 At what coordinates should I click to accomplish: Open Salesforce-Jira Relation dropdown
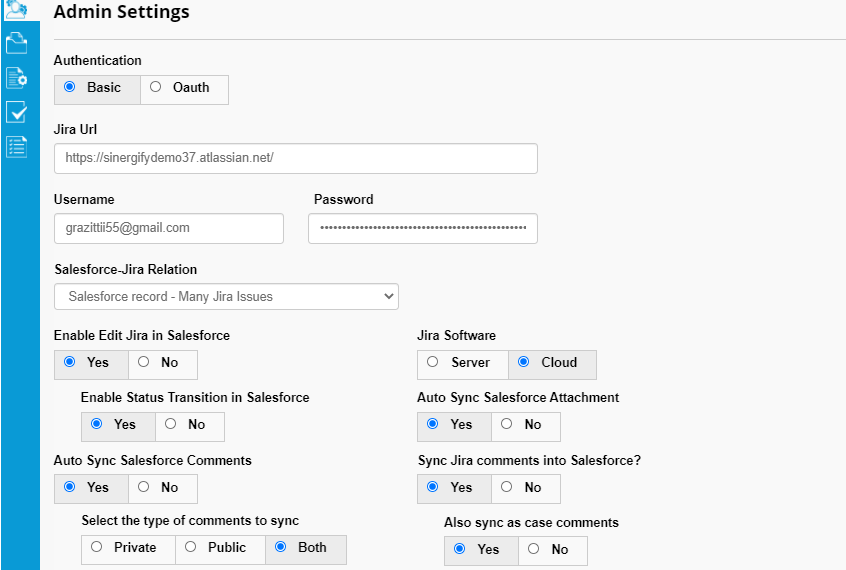226,296
